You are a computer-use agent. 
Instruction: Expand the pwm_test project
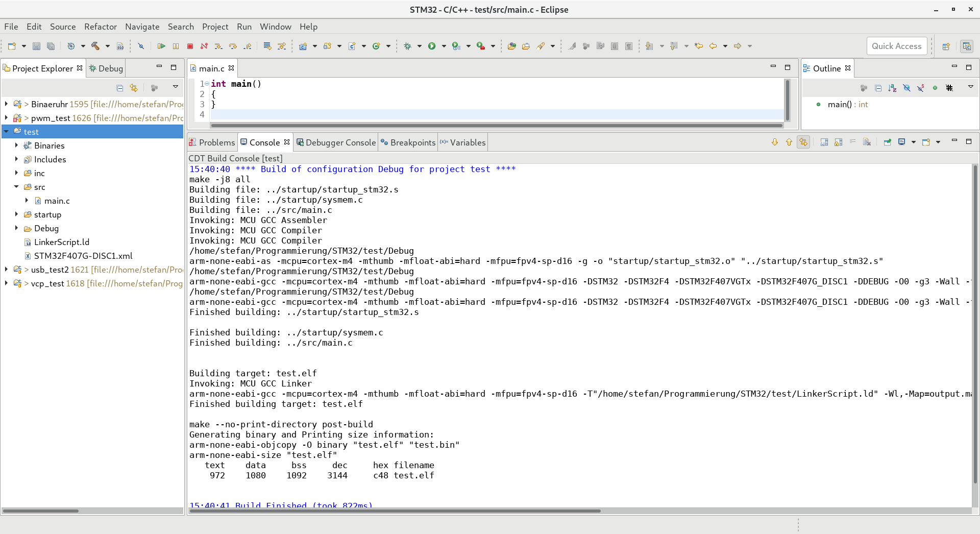(x=6, y=117)
